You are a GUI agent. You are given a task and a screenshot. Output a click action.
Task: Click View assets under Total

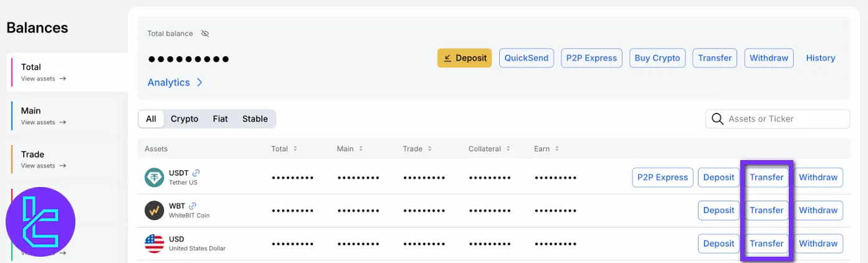coord(43,79)
